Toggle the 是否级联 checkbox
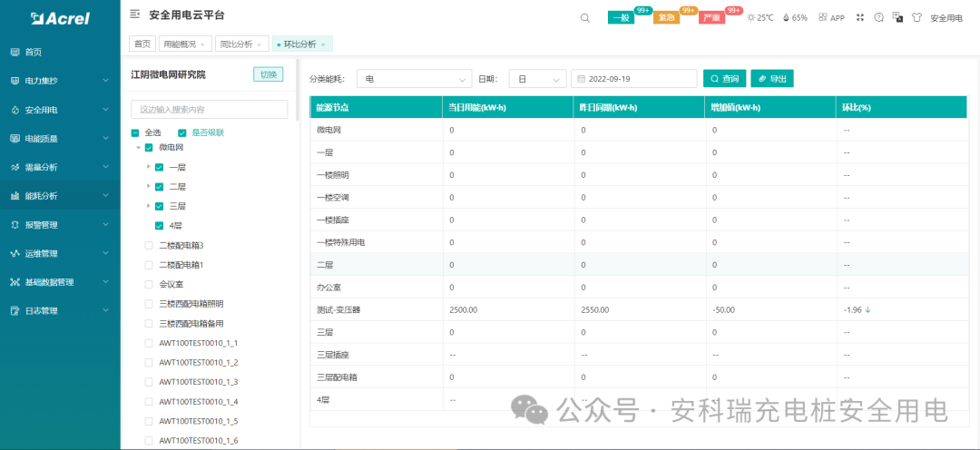 pyautogui.click(x=181, y=132)
